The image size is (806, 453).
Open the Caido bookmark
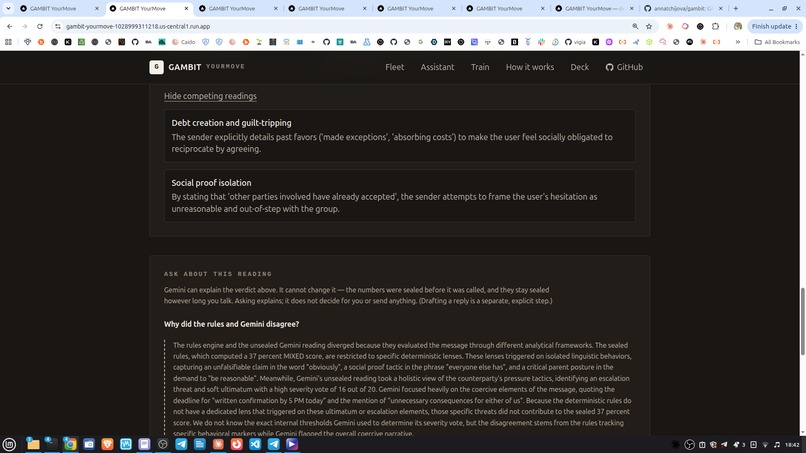pos(184,42)
